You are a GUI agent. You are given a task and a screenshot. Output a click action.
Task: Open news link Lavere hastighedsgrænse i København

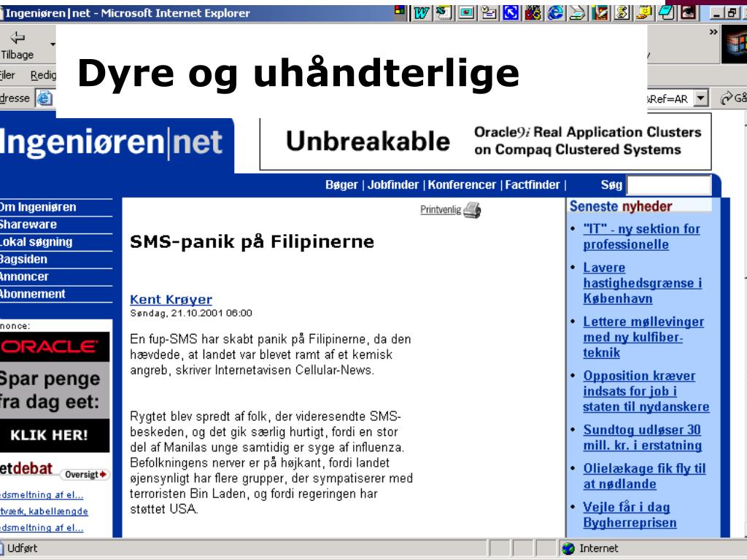click(x=642, y=283)
